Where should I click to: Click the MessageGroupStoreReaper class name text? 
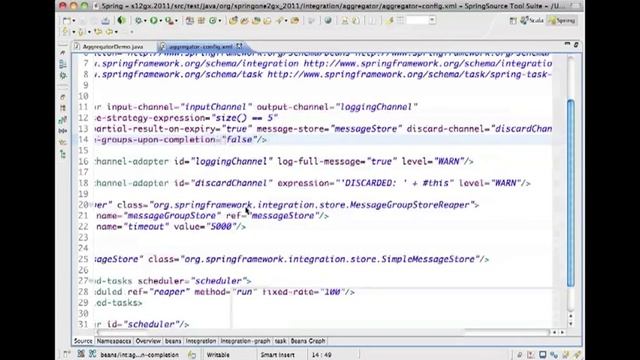pyautogui.click(x=410, y=205)
